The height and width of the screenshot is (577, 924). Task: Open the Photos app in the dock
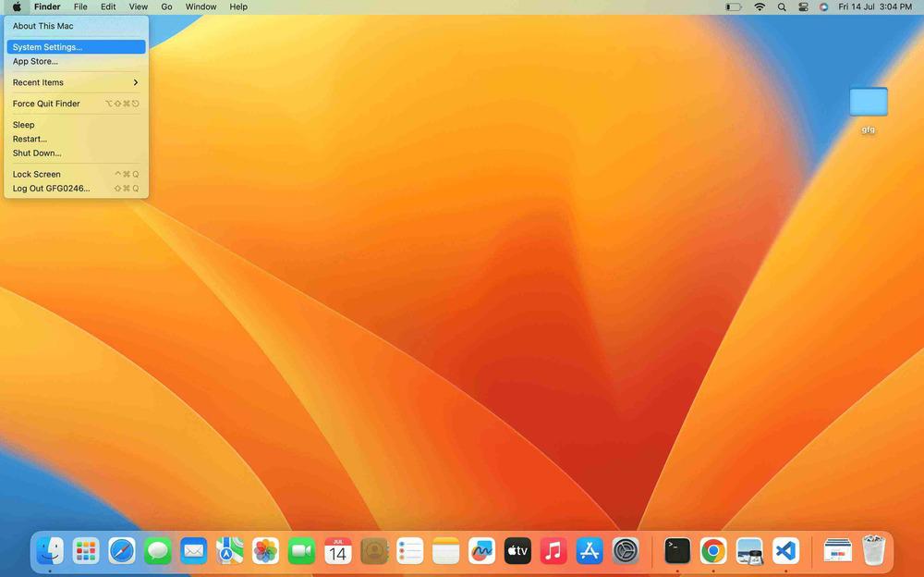tap(265, 552)
